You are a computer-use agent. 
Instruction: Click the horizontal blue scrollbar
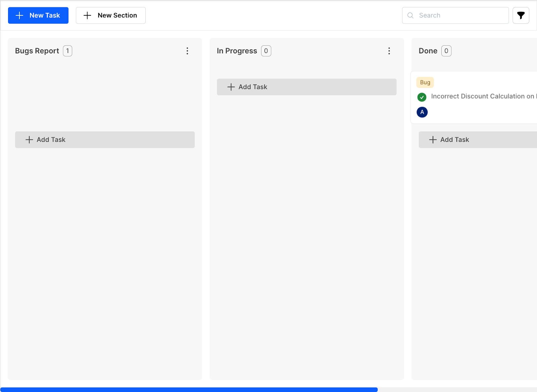tap(189, 390)
